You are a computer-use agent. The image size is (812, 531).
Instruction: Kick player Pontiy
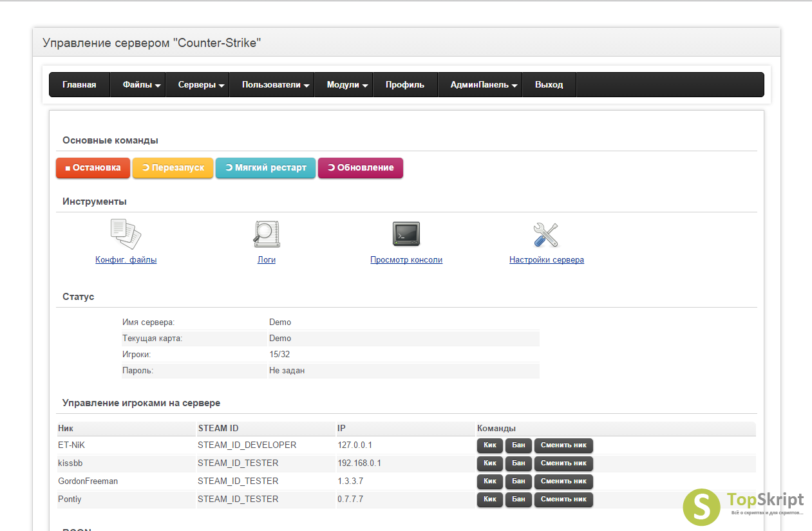click(x=490, y=499)
